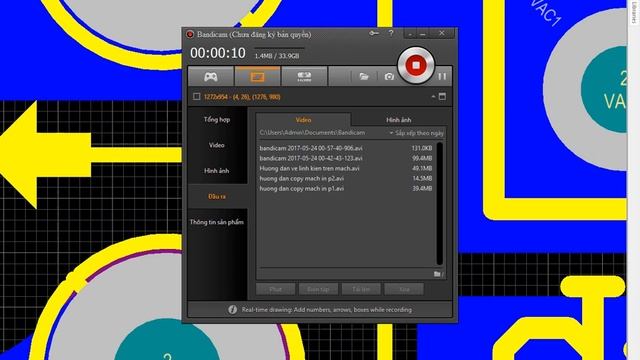Minimize to tray button in title bar
The height and width of the screenshot is (360, 640).
pos(410,34)
